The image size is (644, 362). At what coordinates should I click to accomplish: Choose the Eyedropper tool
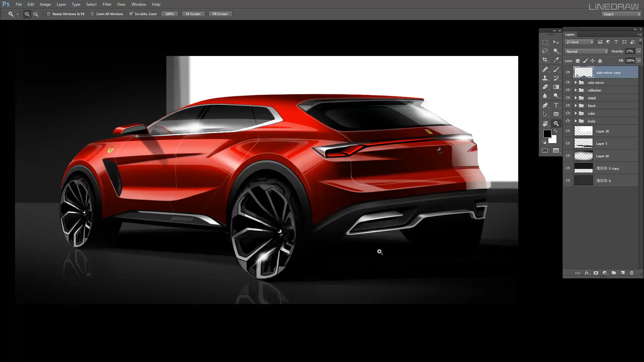[x=556, y=60]
